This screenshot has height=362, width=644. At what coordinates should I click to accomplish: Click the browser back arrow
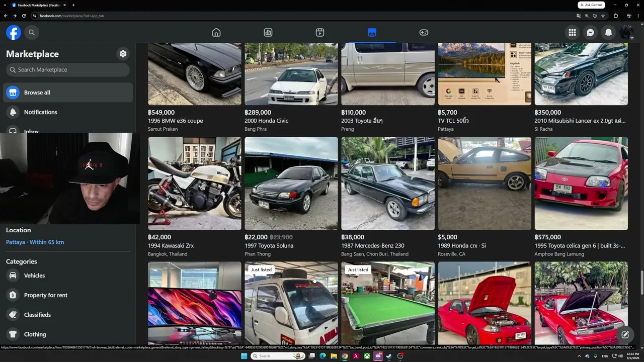pos(6,16)
